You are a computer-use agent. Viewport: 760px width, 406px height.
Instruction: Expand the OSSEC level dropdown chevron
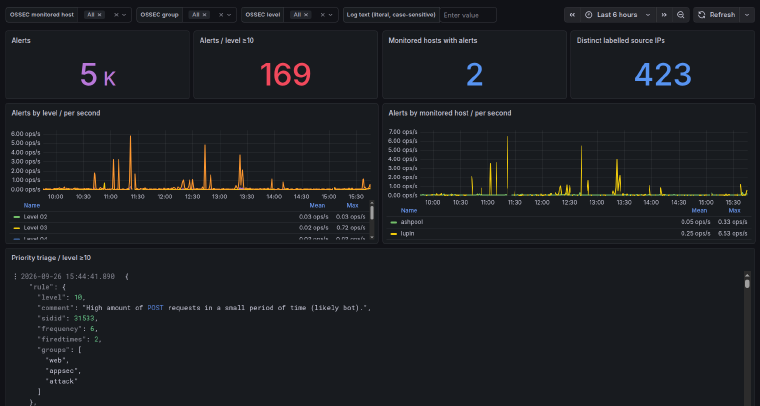(331, 15)
